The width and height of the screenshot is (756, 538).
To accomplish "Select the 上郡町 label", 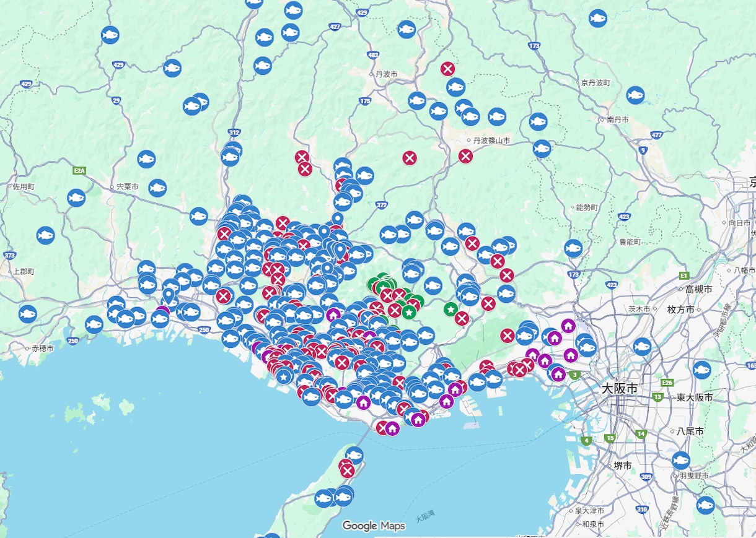I will coord(24,271).
